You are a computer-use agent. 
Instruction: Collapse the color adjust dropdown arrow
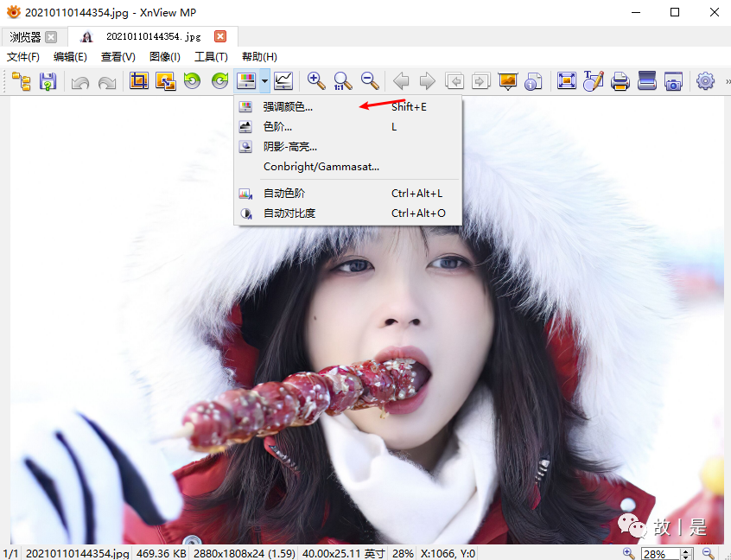click(x=265, y=81)
